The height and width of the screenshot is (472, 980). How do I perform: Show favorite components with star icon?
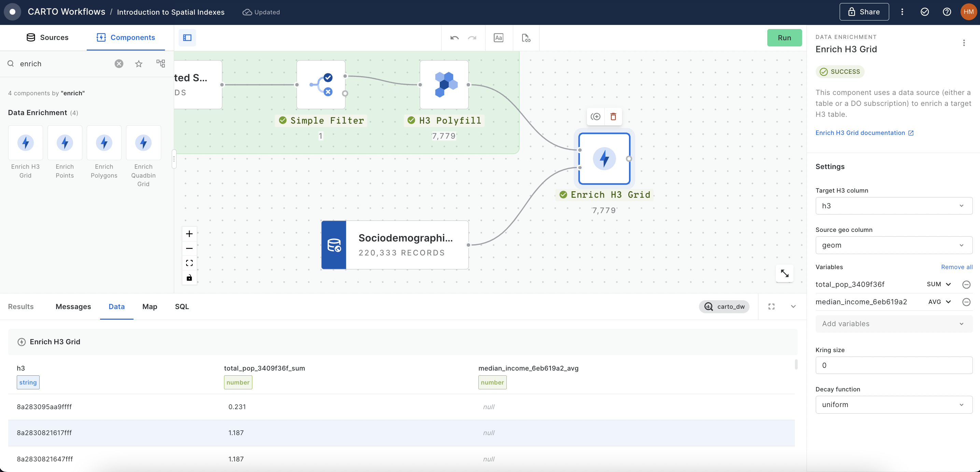(139, 64)
